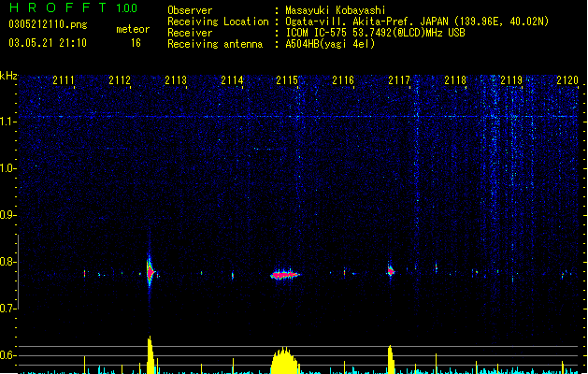Viewport: 588px width, 374px height.
Task: Click the 2115 time marker label
Action: 287,80
